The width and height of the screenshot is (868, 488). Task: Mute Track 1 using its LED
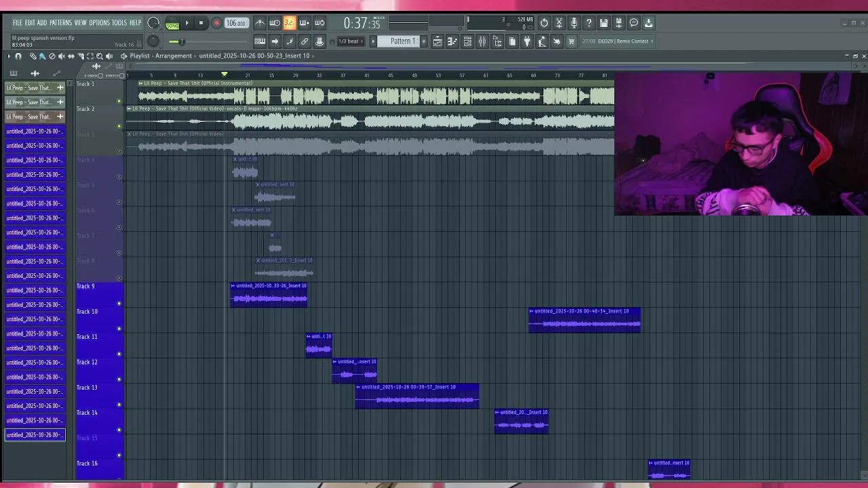pos(119,101)
